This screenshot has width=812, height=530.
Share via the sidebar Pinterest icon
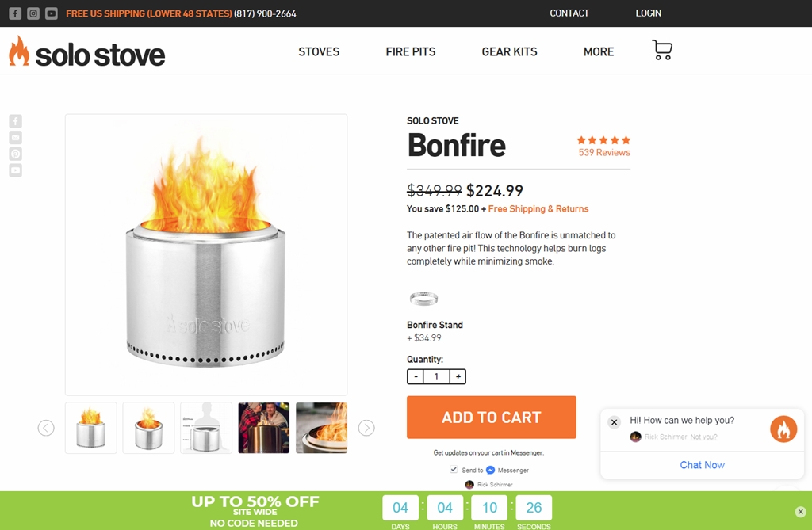pos(16,154)
